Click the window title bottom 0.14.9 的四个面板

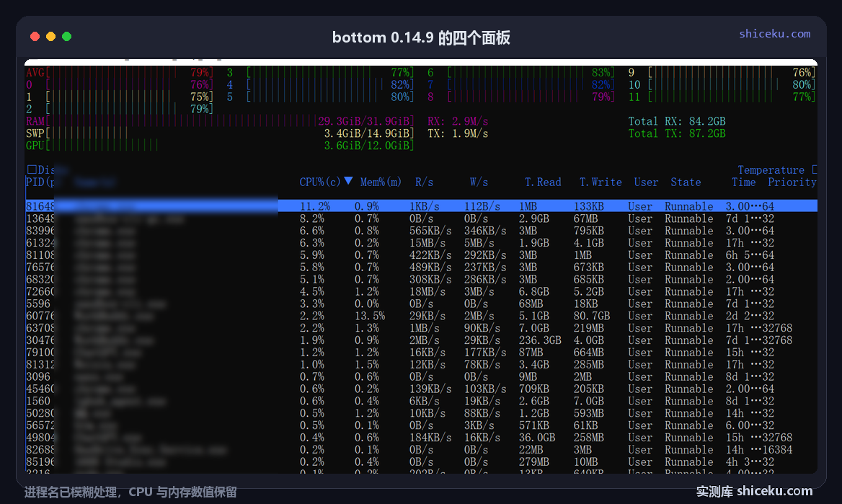[421, 37]
